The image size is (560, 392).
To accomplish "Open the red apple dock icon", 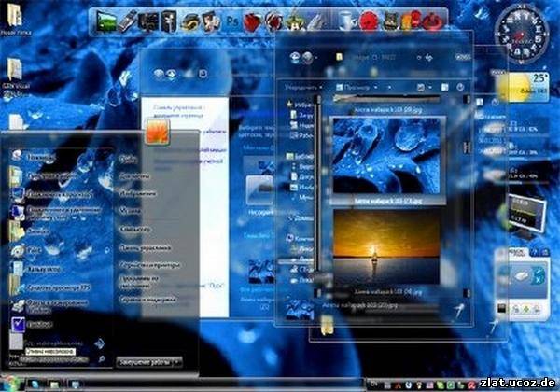I will tap(253, 21).
